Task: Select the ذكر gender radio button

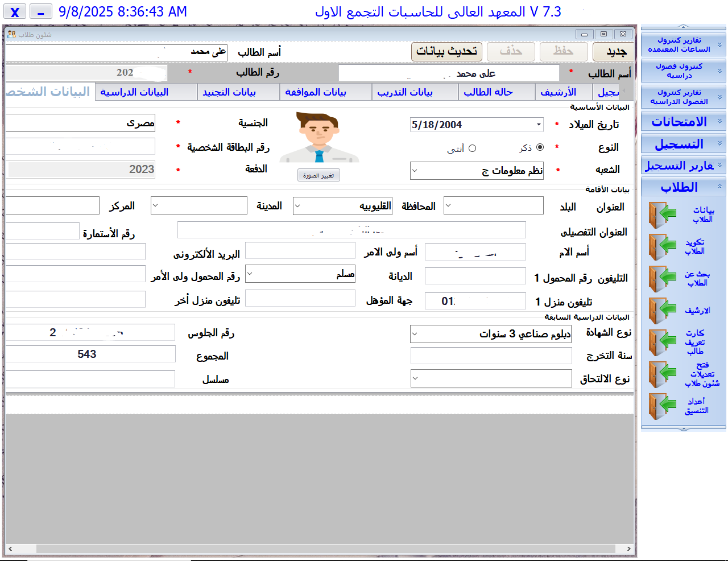Action: click(x=540, y=147)
